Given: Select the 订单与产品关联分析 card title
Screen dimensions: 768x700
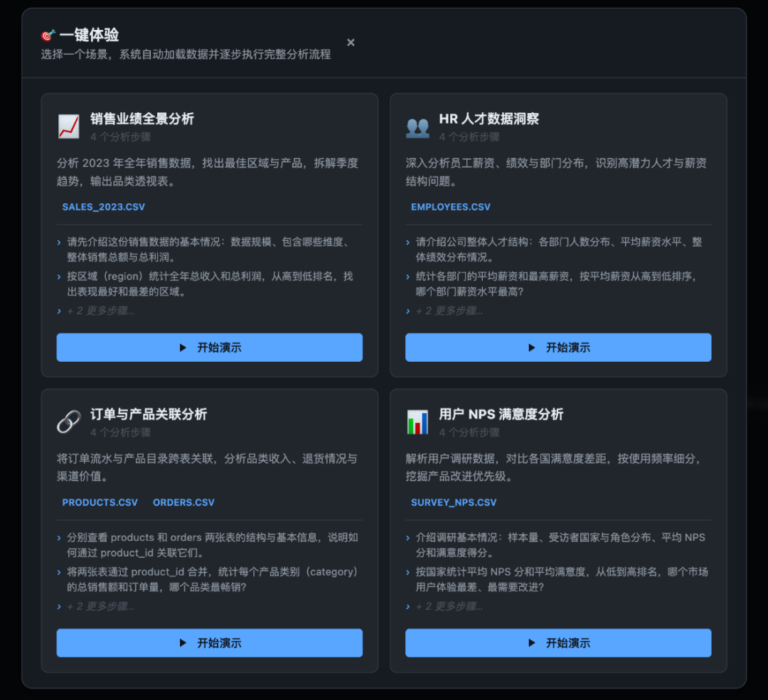Looking at the screenshot, I should tap(149, 414).
